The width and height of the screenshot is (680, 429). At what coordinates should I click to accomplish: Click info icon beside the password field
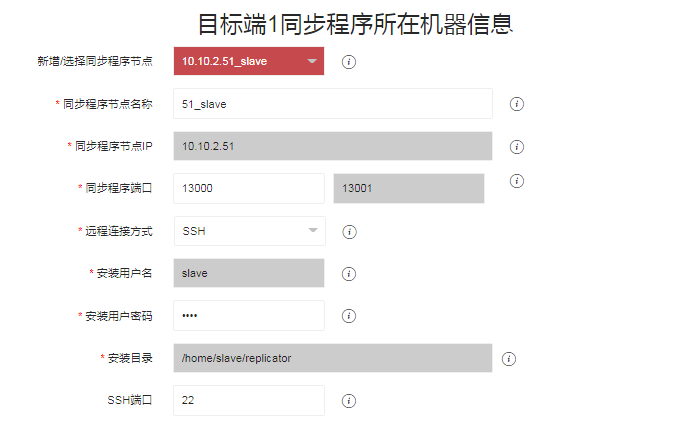click(x=349, y=316)
